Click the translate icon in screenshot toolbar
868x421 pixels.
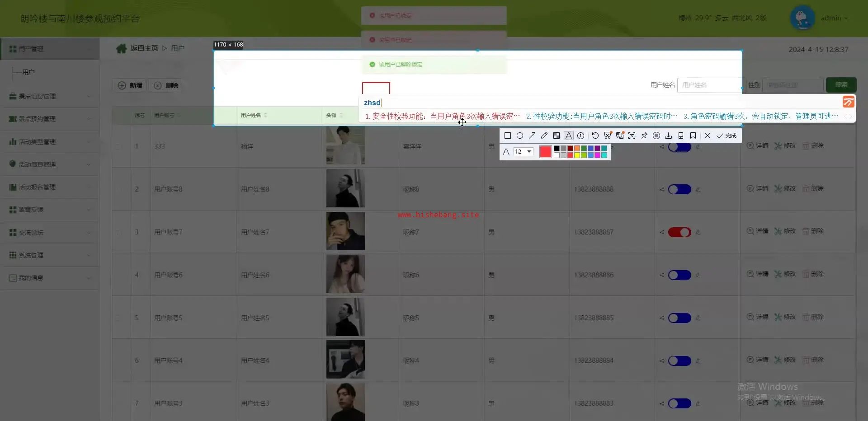[620, 136]
